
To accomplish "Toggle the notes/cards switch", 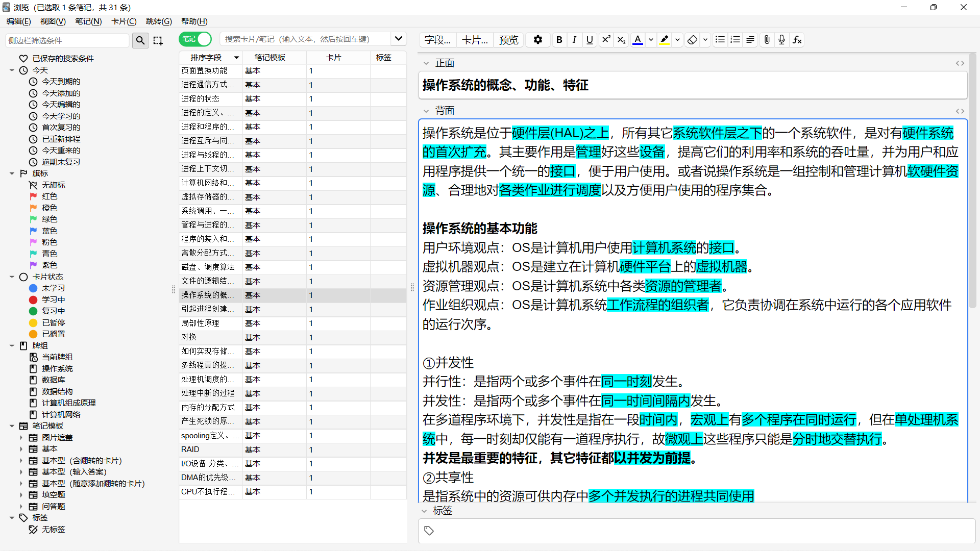I will (195, 39).
